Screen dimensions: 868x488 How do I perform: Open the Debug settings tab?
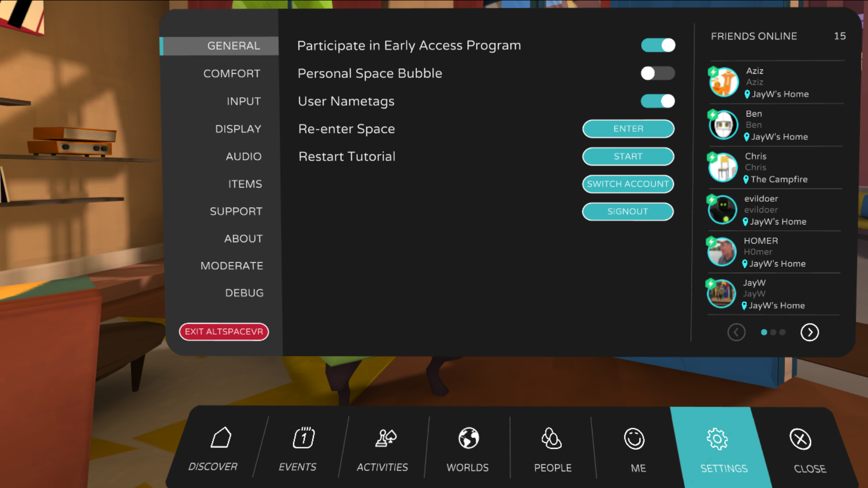click(x=244, y=293)
